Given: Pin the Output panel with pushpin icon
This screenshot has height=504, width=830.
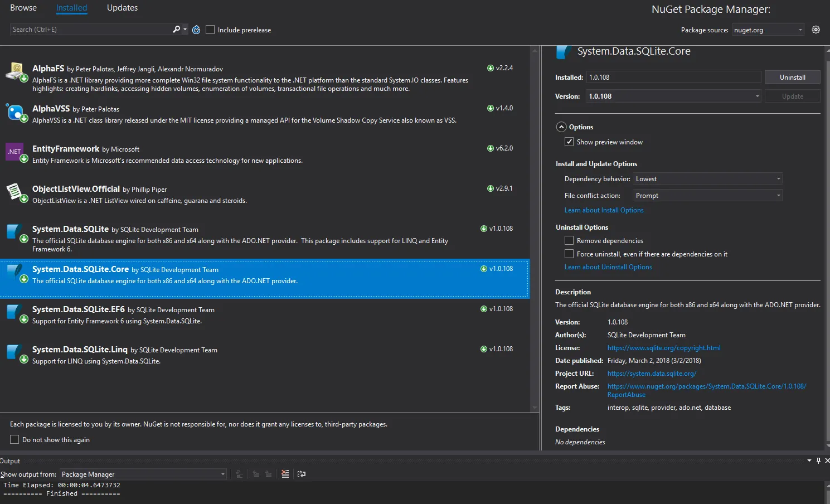Looking at the screenshot, I should [x=818, y=461].
